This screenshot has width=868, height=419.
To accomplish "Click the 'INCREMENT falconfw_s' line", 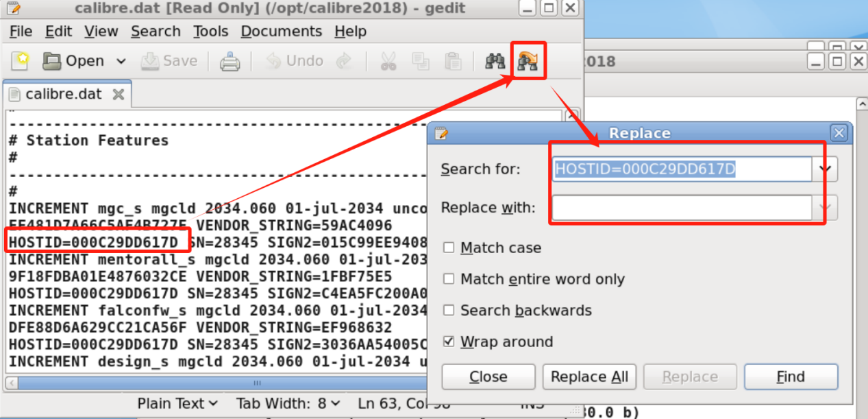I will (x=218, y=311).
